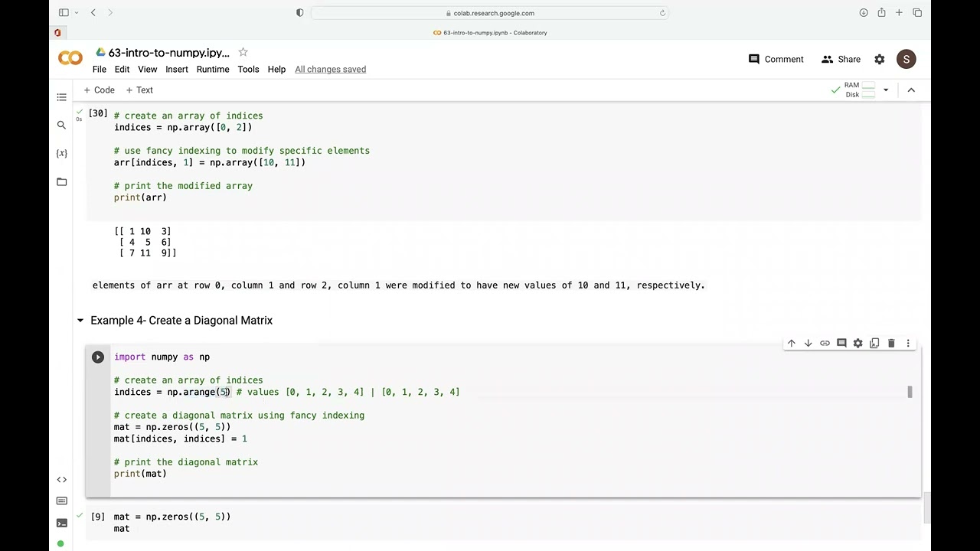Select the 63-intro-to-numpy Colaboratory tab
Screen dimensions: 980x551
(x=490, y=33)
